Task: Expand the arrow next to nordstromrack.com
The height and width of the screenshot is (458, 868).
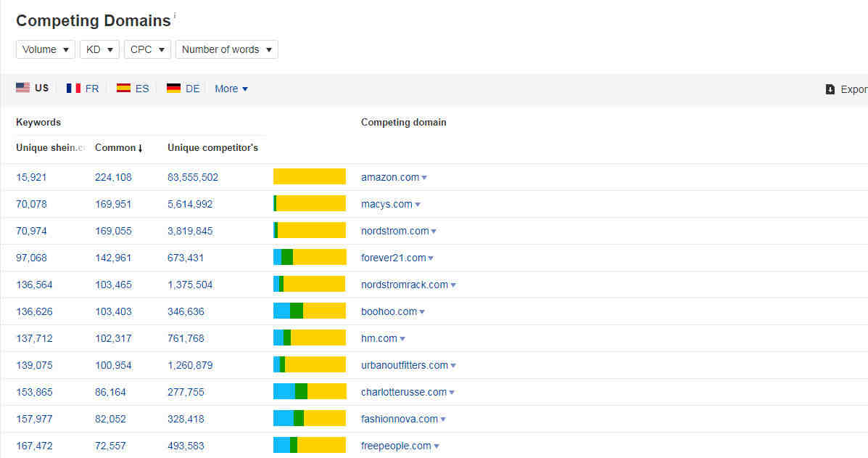Action: (452, 285)
